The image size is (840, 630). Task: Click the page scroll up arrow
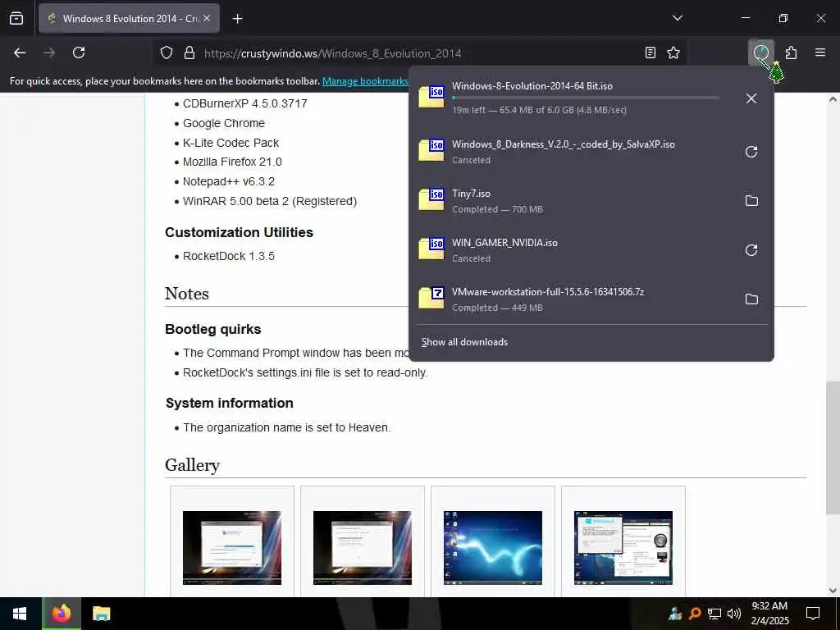[x=833, y=99]
